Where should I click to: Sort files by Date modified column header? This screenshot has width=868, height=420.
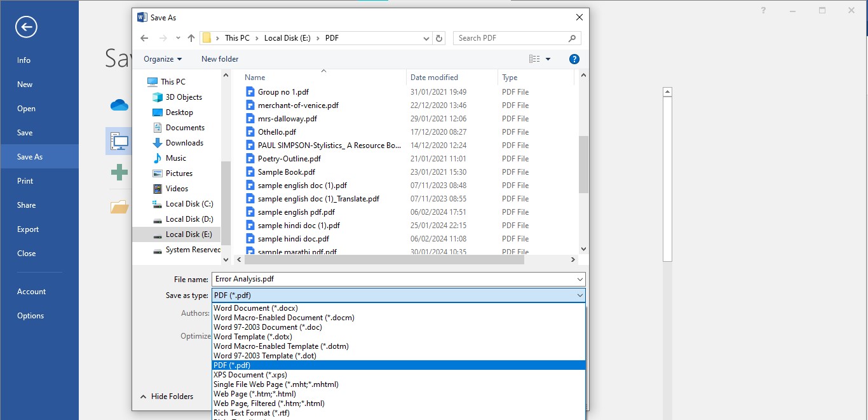(x=434, y=78)
